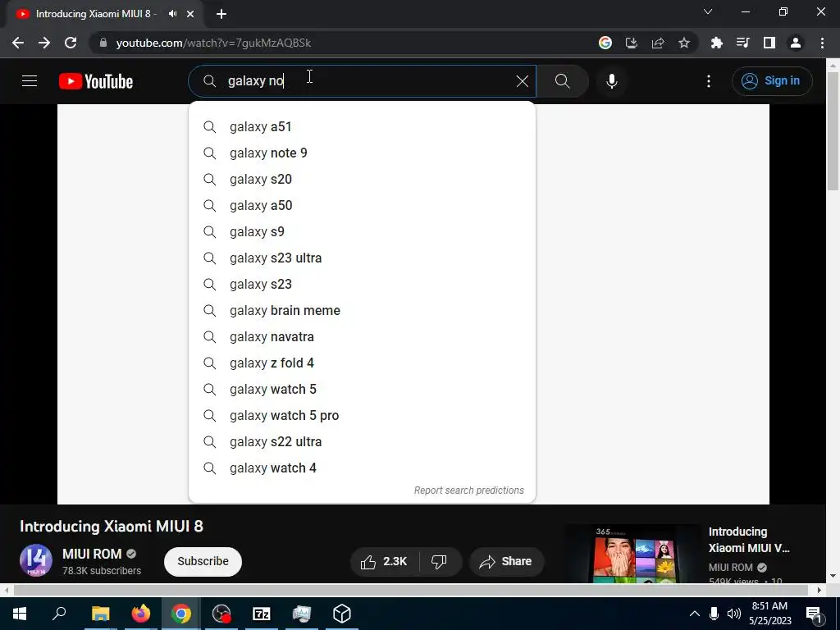Open the MIUI ROM channel name link
This screenshot has height=630, width=840.
pyautogui.click(x=92, y=554)
